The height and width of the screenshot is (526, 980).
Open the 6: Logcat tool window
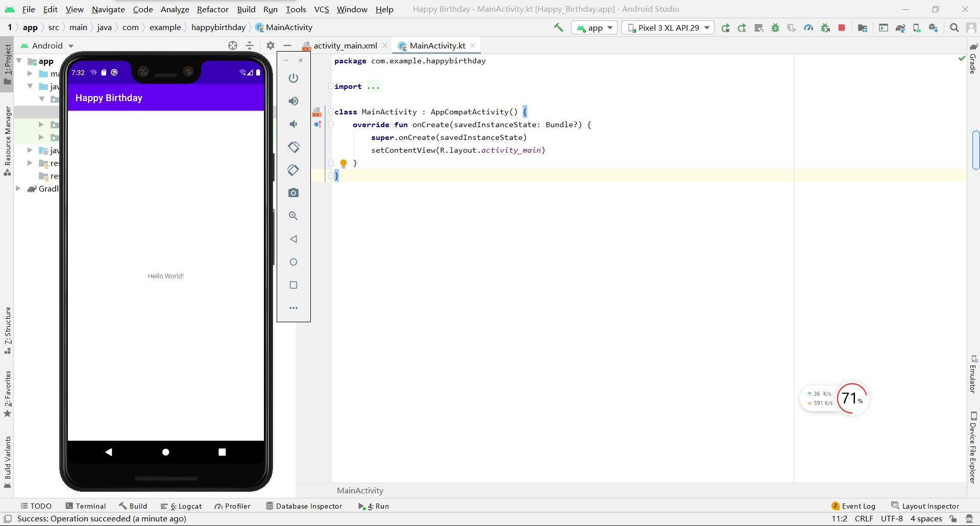(181, 506)
